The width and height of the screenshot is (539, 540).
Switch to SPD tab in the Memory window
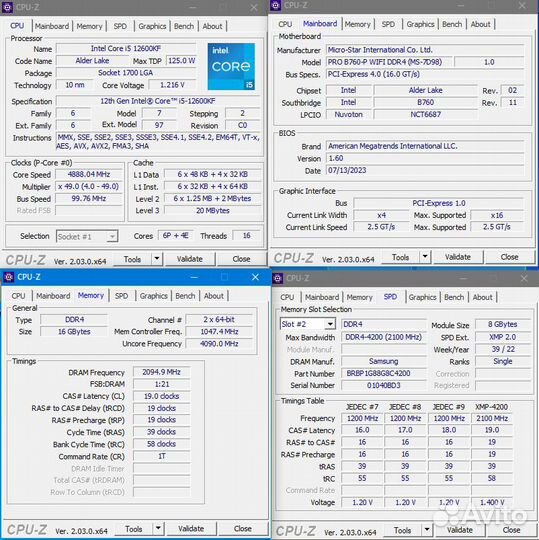(x=121, y=296)
